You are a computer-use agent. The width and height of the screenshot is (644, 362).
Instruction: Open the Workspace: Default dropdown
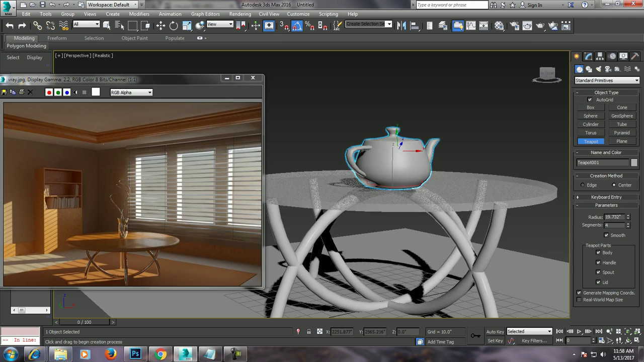pyautogui.click(x=112, y=5)
